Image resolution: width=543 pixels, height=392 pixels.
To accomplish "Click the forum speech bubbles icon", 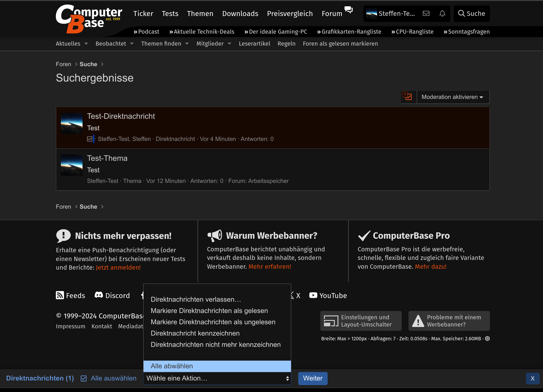I will [x=348, y=10].
